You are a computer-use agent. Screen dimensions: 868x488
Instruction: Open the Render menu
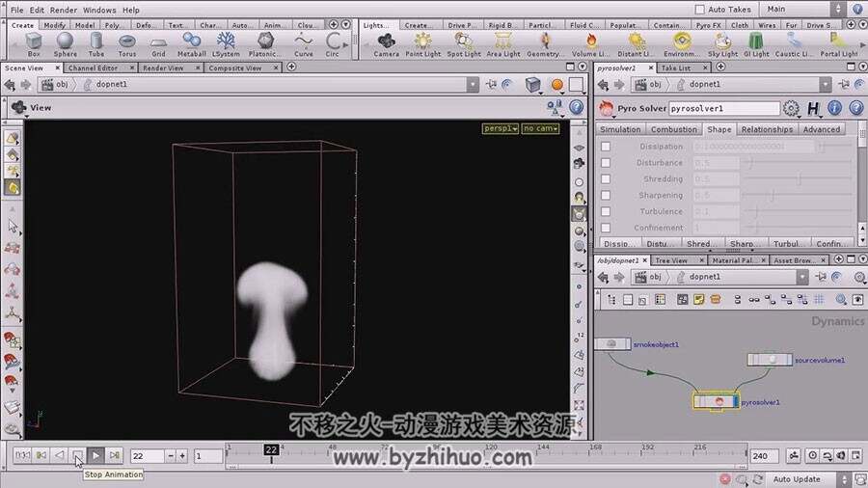tap(64, 10)
